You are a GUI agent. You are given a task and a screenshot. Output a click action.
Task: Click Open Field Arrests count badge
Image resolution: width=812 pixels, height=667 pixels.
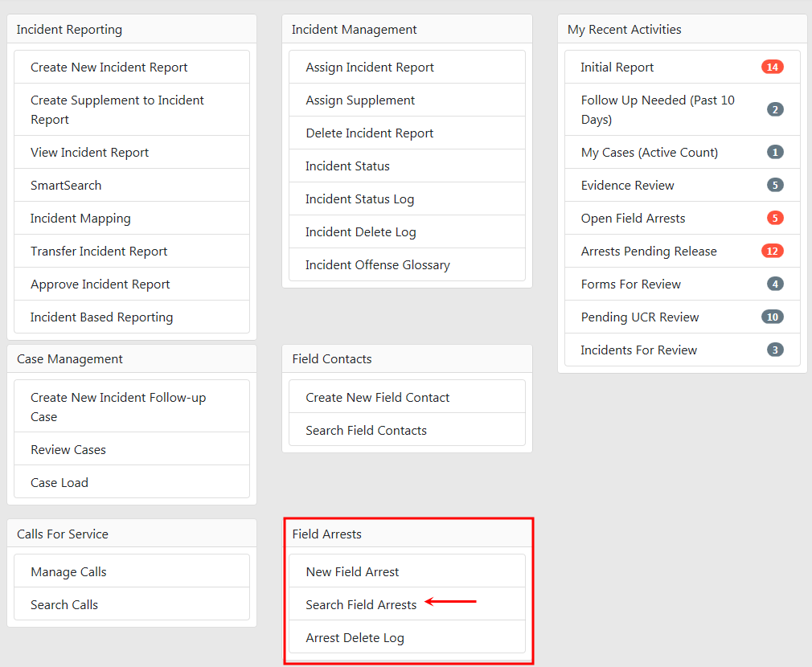pyautogui.click(x=775, y=219)
